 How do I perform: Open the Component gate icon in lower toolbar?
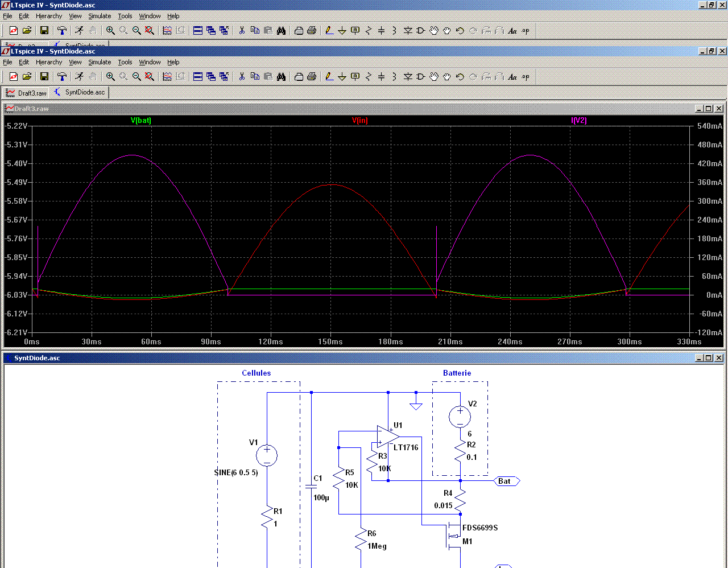click(x=421, y=77)
